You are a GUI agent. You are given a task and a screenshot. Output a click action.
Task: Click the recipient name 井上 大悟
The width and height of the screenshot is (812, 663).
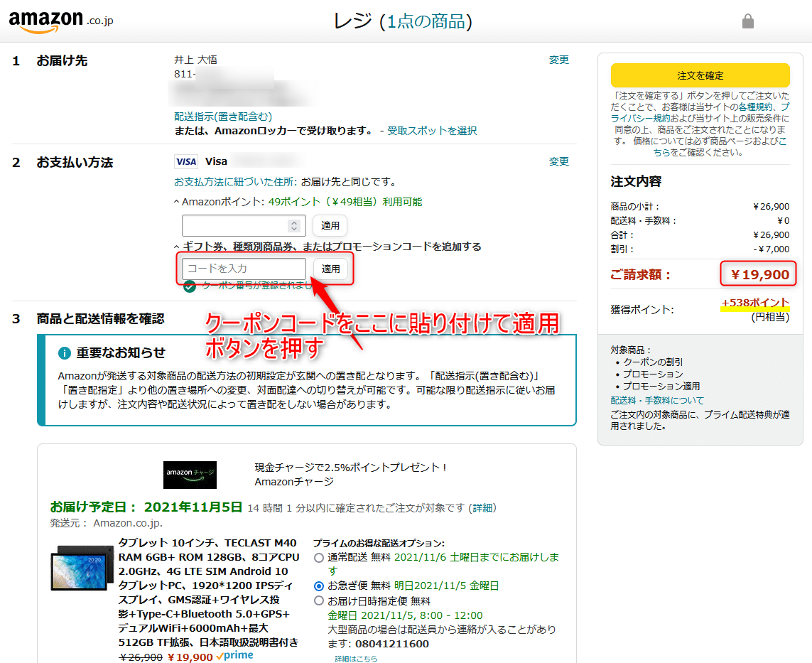pos(196,60)
